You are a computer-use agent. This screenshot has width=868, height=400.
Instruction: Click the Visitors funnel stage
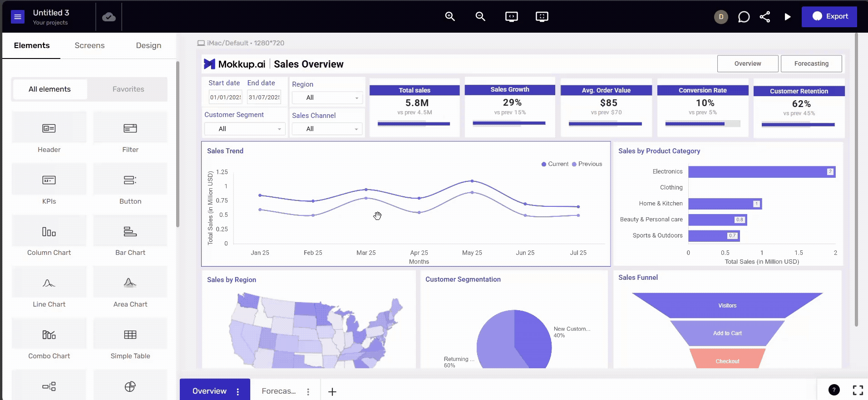727,306
